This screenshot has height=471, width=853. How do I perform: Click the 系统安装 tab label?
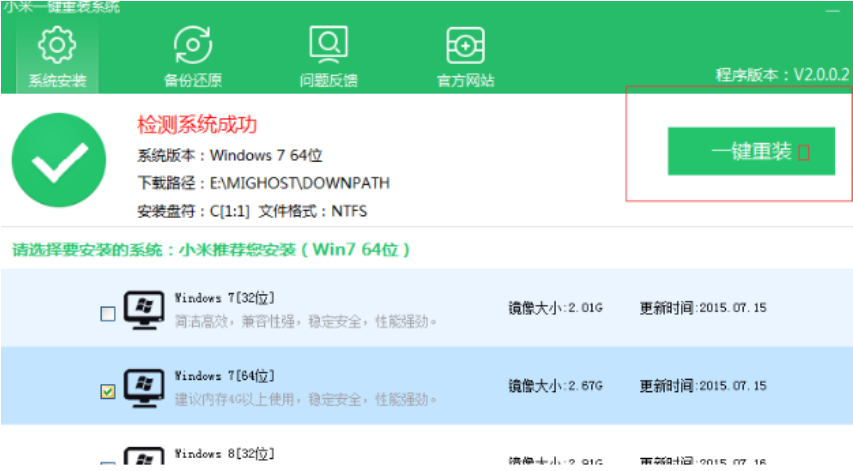[57, 80]
